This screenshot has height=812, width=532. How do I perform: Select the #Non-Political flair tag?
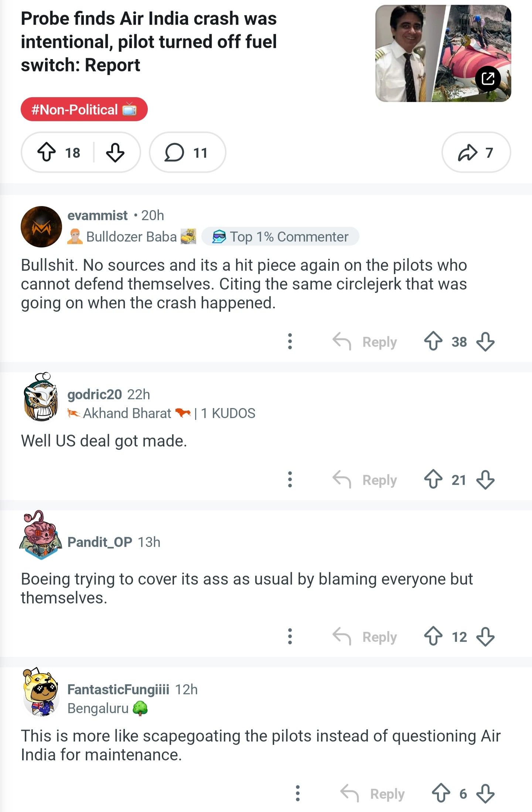pos(84,109)
